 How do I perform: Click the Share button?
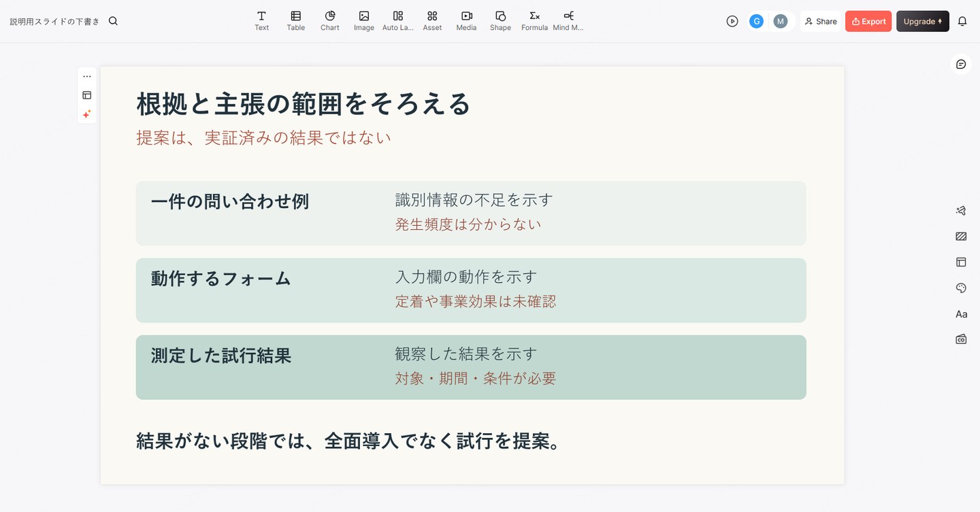pyautogui.click(x=820, y=21)
